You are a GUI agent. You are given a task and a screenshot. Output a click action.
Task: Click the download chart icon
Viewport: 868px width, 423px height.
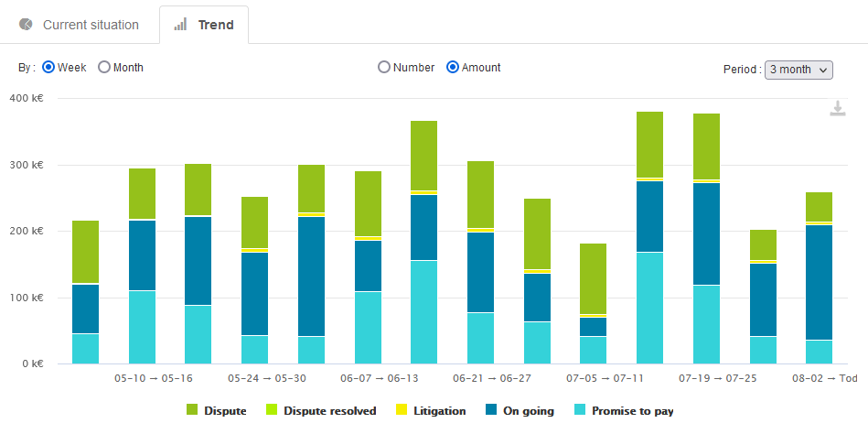[837, 109]
